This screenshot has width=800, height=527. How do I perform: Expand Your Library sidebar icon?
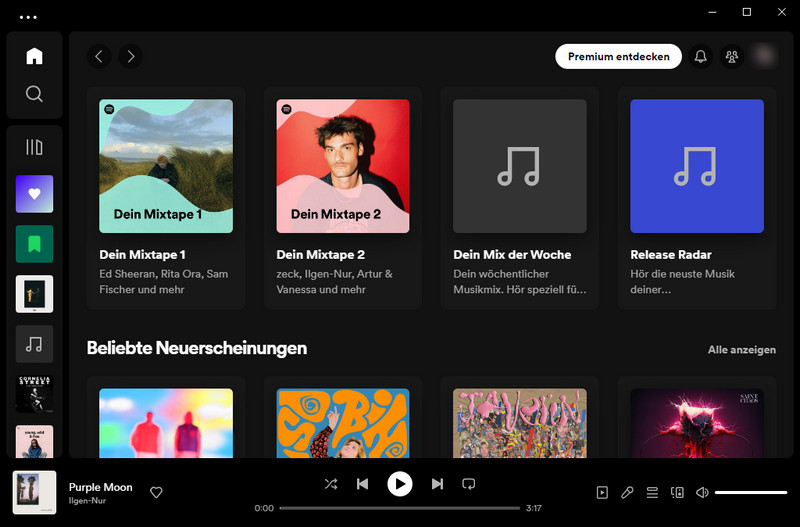[34, 147]
